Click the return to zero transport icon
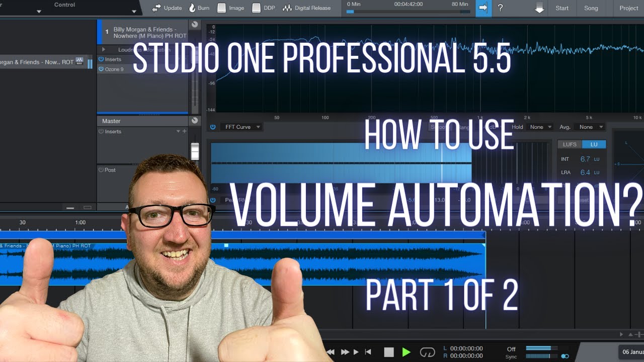 (x=368, y=352)
